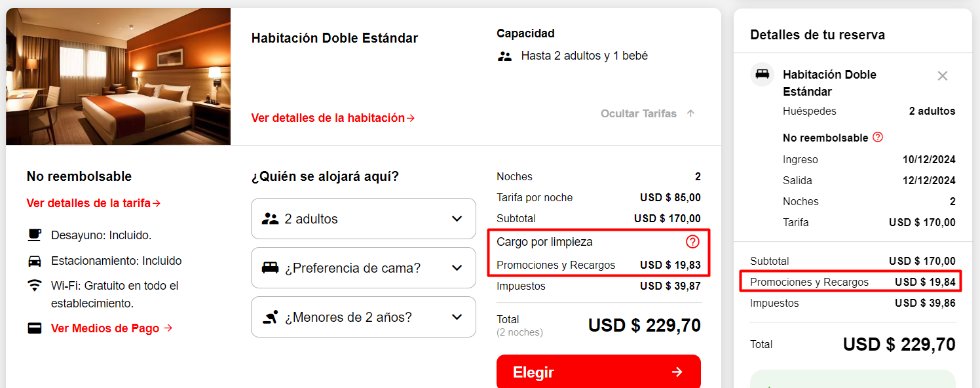
Task: Click the Habitación Doble Estándar room title
Action: coord(335,38)
